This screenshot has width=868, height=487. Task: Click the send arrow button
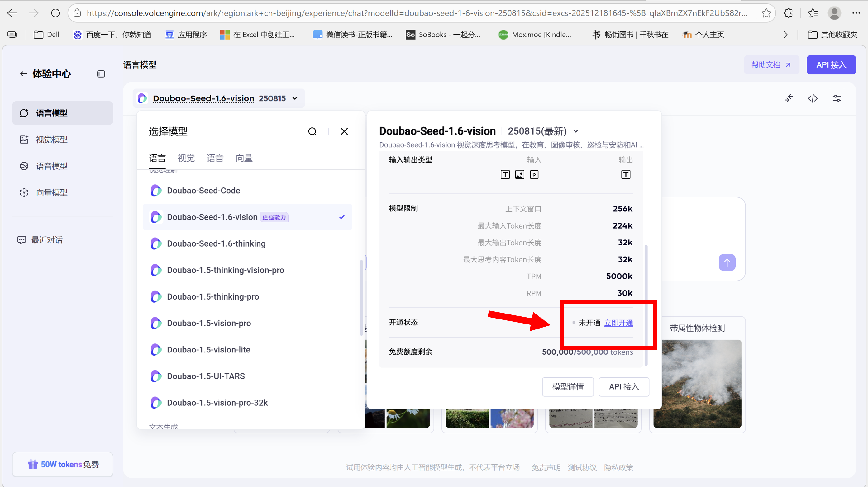click(x=727, y=262)
